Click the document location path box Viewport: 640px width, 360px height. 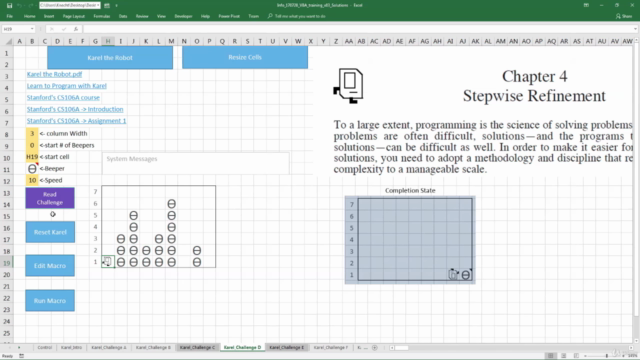pos(69,5)
